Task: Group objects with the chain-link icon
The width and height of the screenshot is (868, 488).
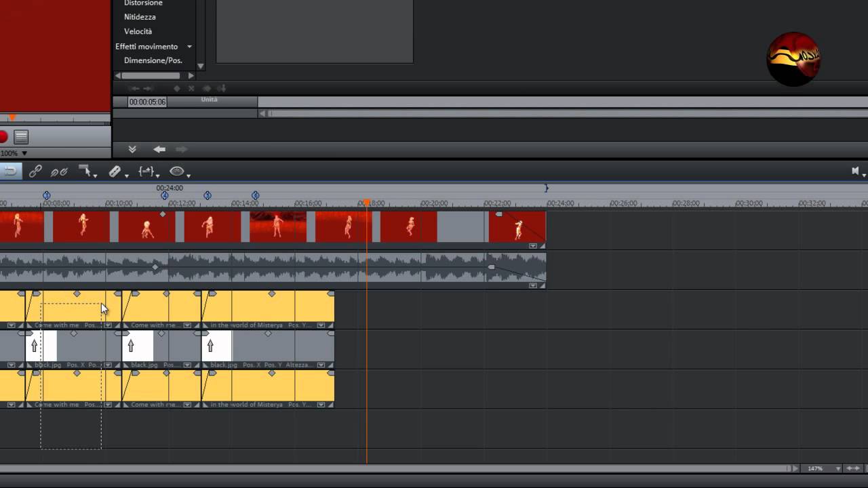Action: click(x=35, y=171)
